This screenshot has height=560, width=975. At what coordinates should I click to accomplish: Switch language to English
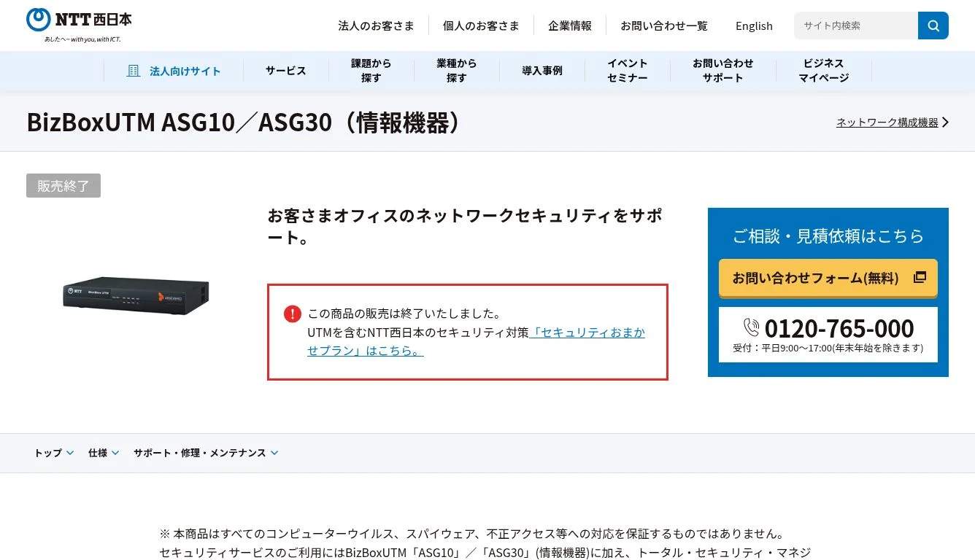tap(754, 26)
